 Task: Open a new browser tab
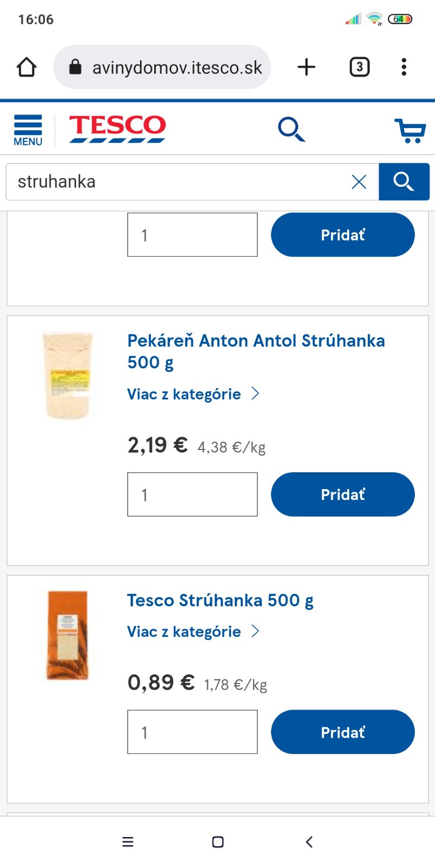pyautogui.click(x=306, y=67)
